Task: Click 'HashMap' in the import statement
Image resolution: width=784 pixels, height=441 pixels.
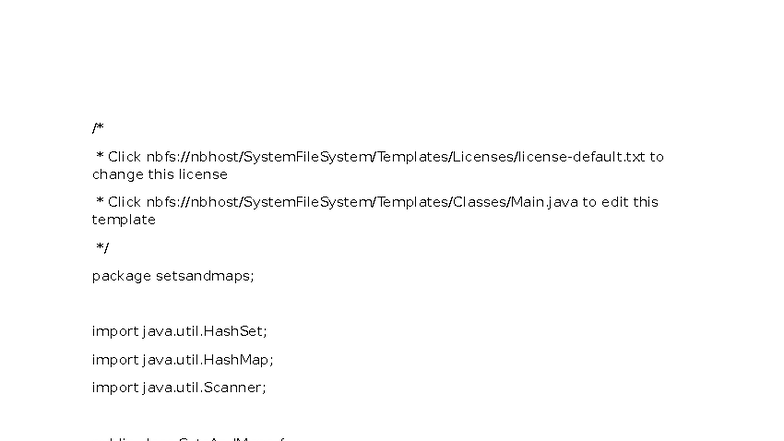Action: click(238, 359)
